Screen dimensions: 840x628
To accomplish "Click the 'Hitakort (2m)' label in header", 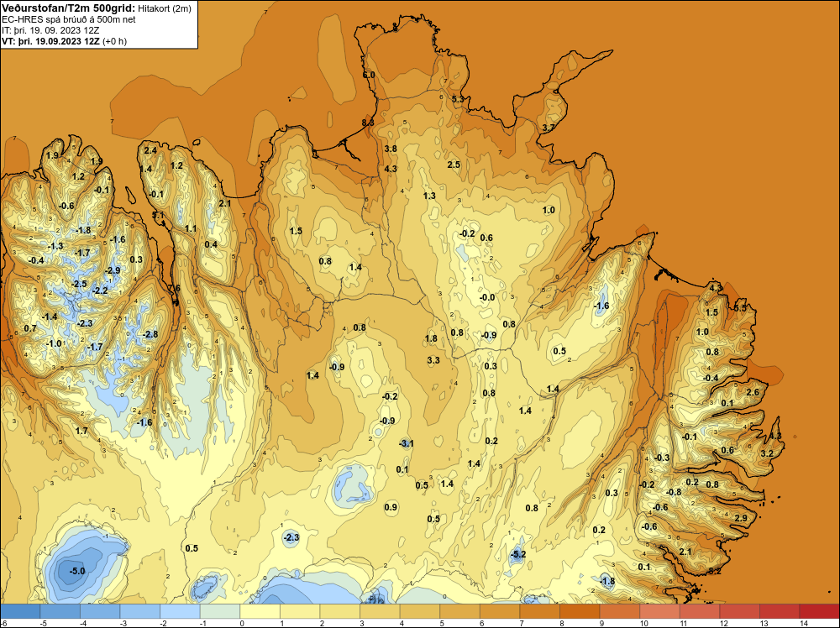I will (x=164, y=8).
